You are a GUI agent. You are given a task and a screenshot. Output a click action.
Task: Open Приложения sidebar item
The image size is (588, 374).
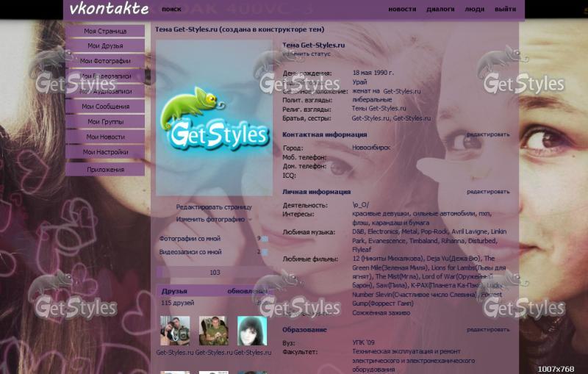coord(105,170)
